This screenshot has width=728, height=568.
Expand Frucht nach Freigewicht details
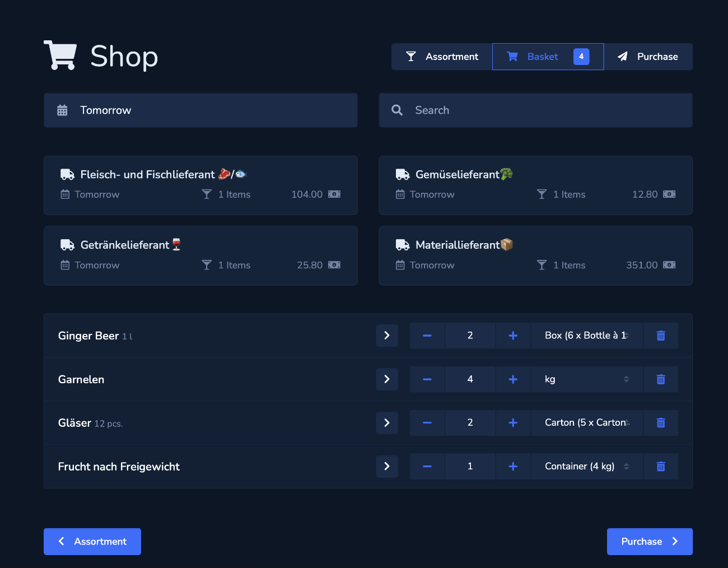[x=387, y=467]
